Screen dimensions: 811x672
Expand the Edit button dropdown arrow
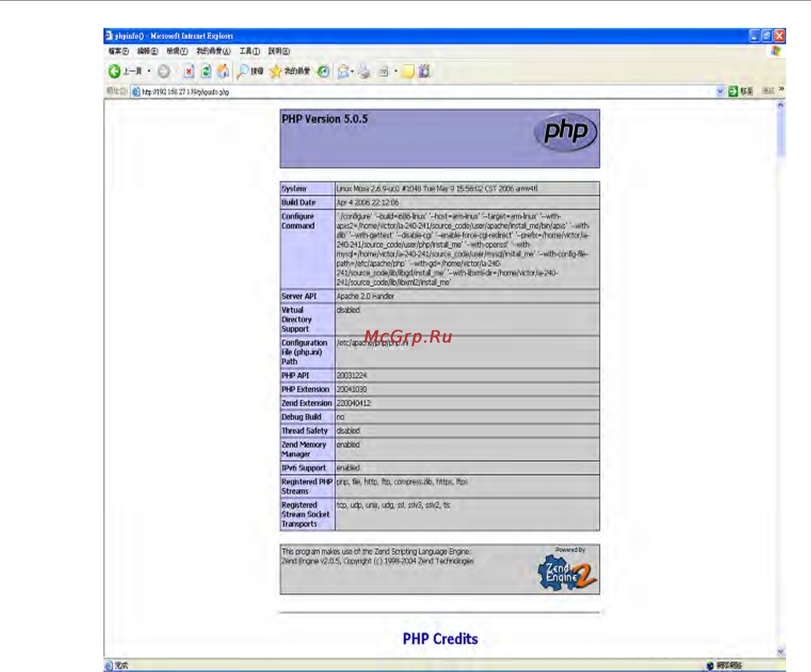(395, 71)
